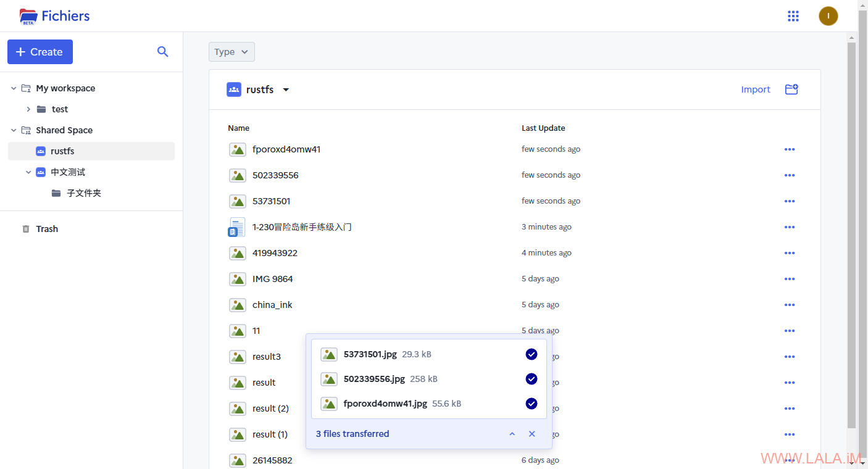The image size is (868, 469).
Task: Expand the test folder in tree
Action: tap(28, 109)
